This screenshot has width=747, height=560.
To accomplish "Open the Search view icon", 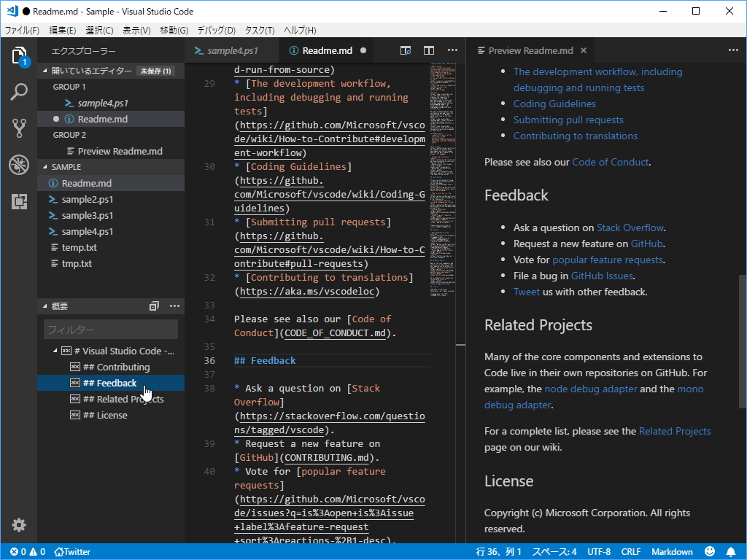I will 19,93.
